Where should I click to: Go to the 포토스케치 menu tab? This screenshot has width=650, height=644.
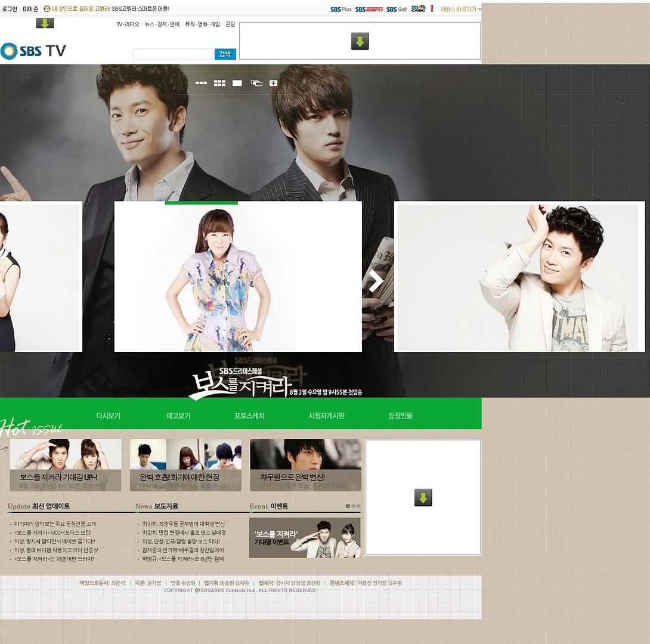pyautogui.click(x=249, y=416)
